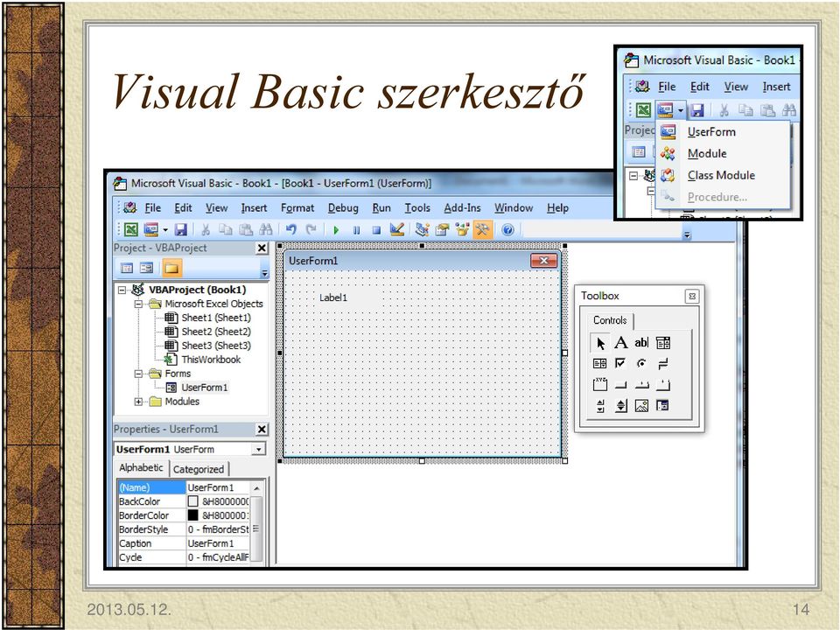Click the blue Help question mark icon
This screenshot has height=630, width=840.
point(507,230)
